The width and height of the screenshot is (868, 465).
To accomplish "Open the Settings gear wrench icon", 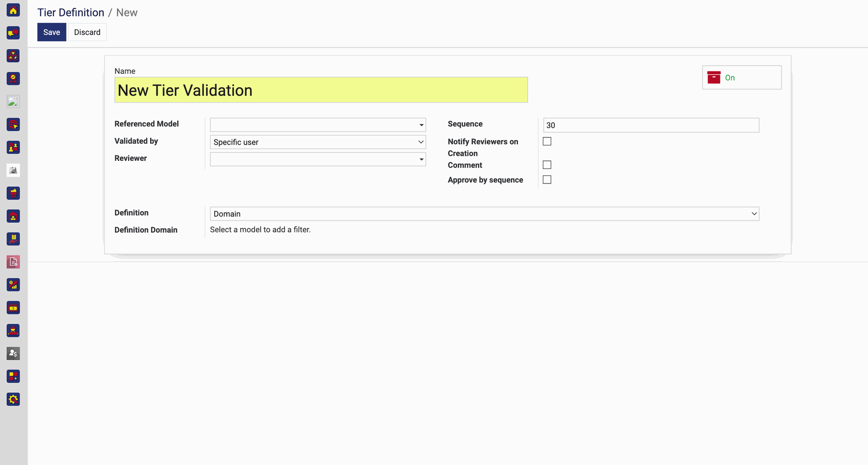I will tap(13, 399).
